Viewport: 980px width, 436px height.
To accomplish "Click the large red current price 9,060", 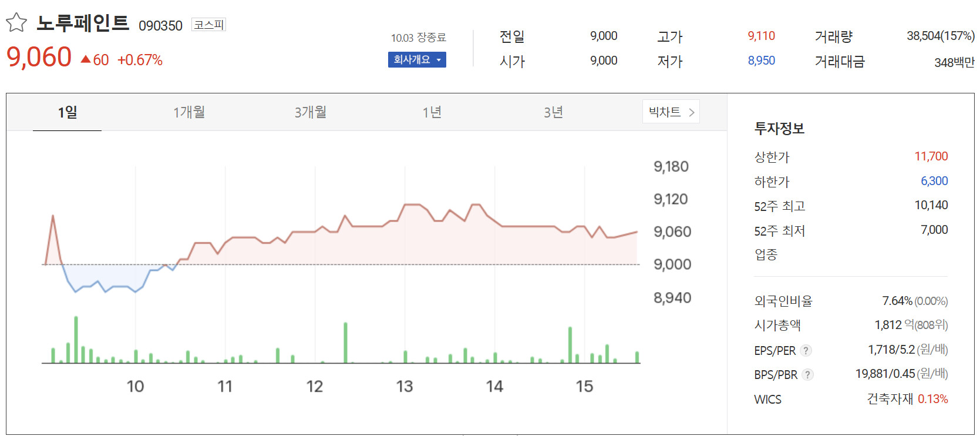I will coord(39,58).
